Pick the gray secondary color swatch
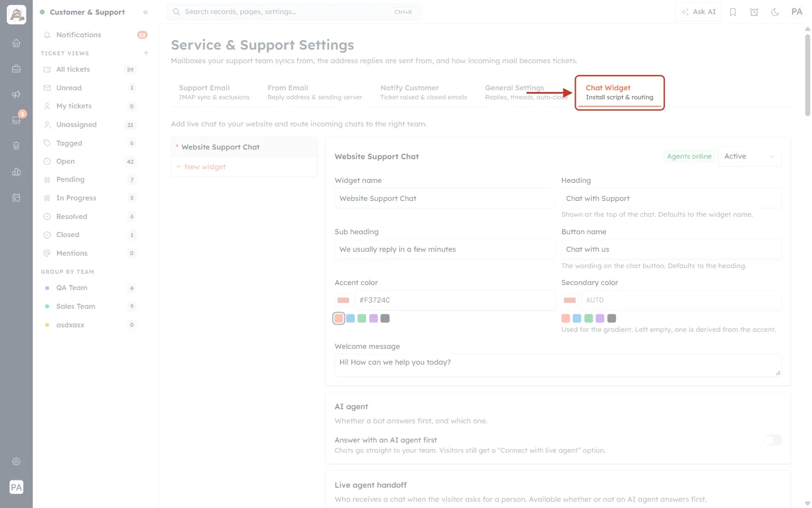This screenshot has height=508, width=812. coord(612,318)
